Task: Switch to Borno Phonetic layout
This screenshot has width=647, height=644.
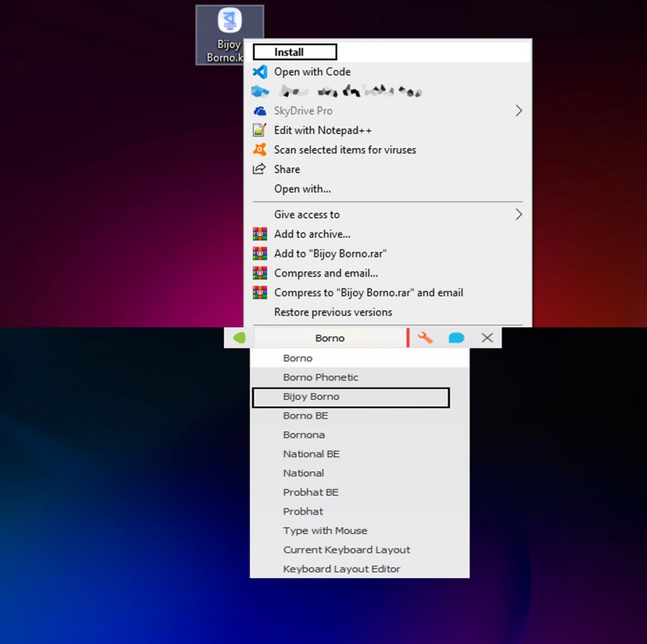Action: tap(360, 377)
